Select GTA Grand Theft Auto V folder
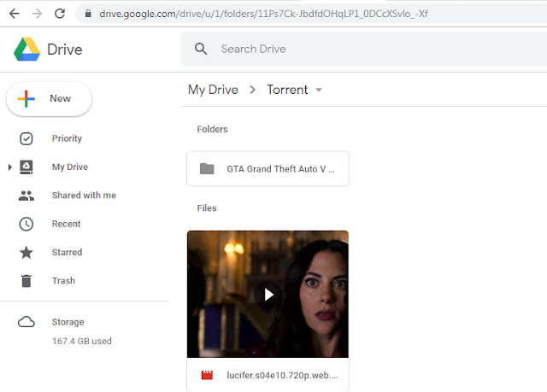The width and height of the screenshot is (547, 392). (x=268, y=168)
